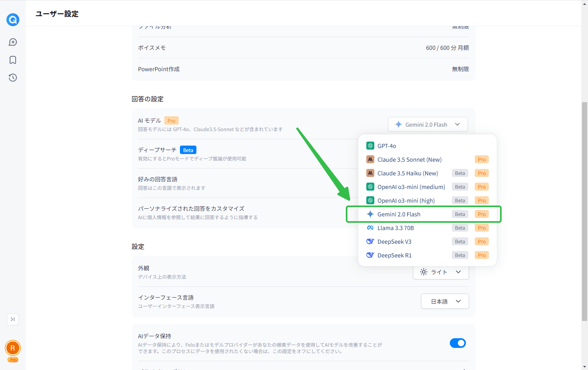Screen dimensions: 588x370
Task: Click Pro badge on DeepSeek R1 row
Action: coord(482,255)
